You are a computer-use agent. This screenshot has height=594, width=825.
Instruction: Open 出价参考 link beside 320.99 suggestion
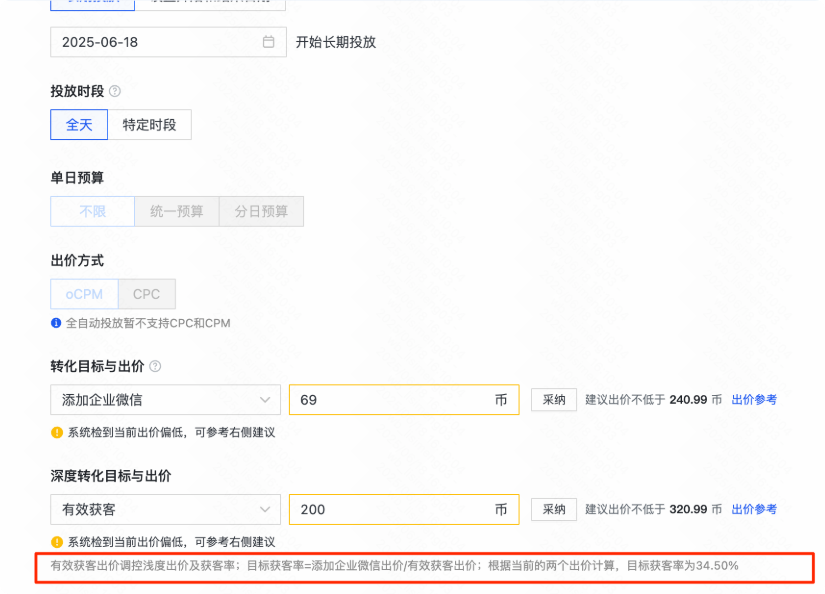click(x=754, y=509)
